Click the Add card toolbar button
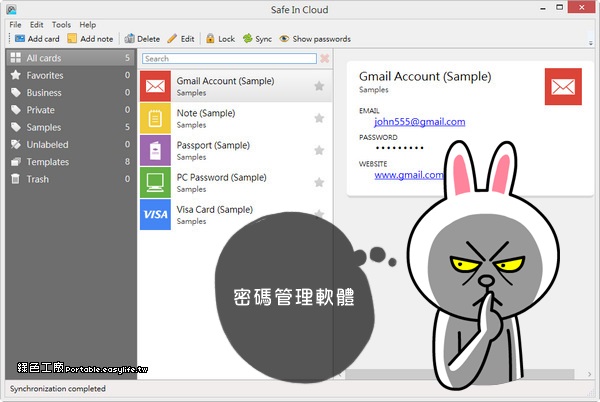The image size is (600, 402). pyautogui.click(x=37, y=39)
